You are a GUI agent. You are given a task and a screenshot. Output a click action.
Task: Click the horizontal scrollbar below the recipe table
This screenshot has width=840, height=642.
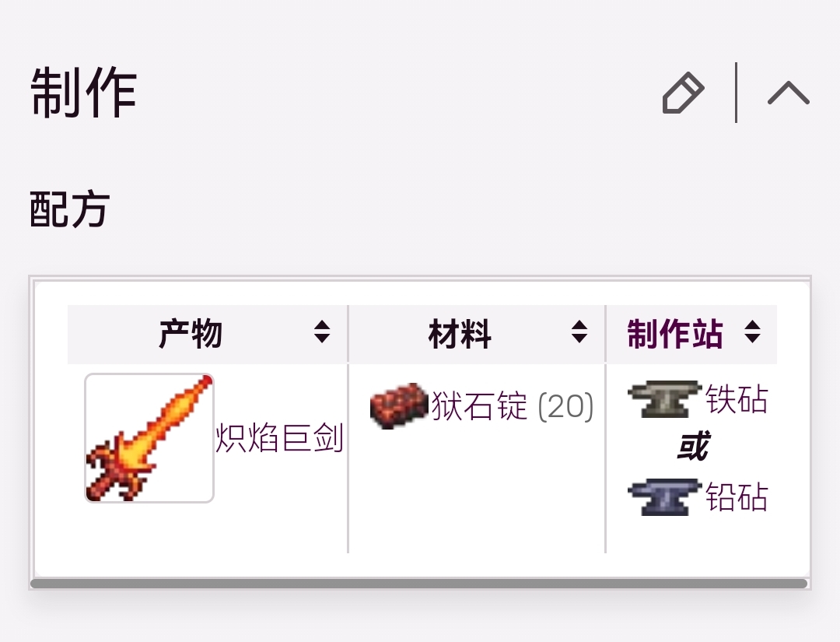pyautogui.click(x=419, y=584)
